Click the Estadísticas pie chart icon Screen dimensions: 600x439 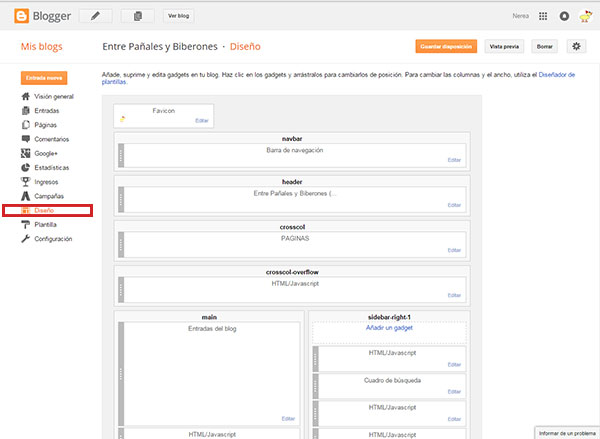coord(26,168)
